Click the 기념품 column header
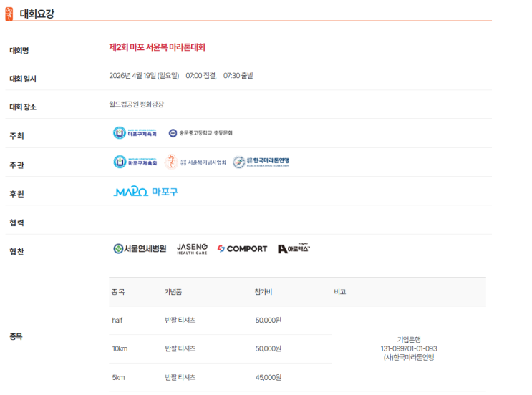The width and height of the screenshot is (532, 395). coord(173,292)
